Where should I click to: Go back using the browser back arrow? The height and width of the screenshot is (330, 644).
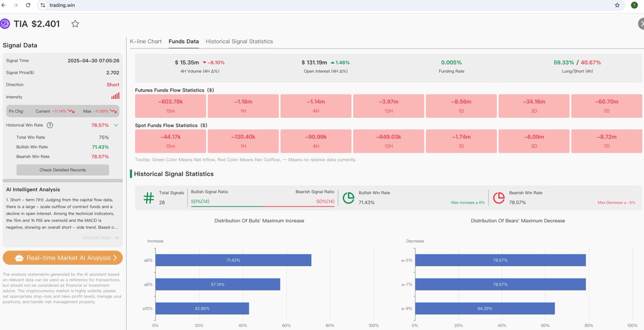pos(5,5)
